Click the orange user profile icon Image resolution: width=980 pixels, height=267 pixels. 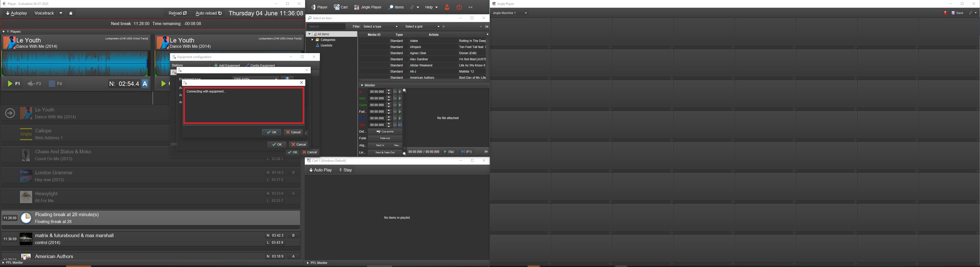pyautogui.click(x=447, y=7)
